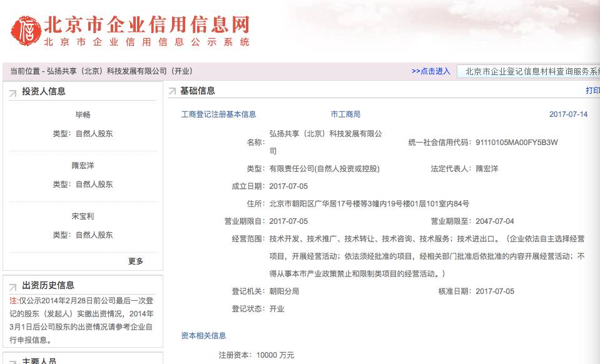Image resolution: width=600 pixels, height=364 pixels.
Task: Click 类型：自然人股东 under 宋宝利
Action: (x=83, y=235)
